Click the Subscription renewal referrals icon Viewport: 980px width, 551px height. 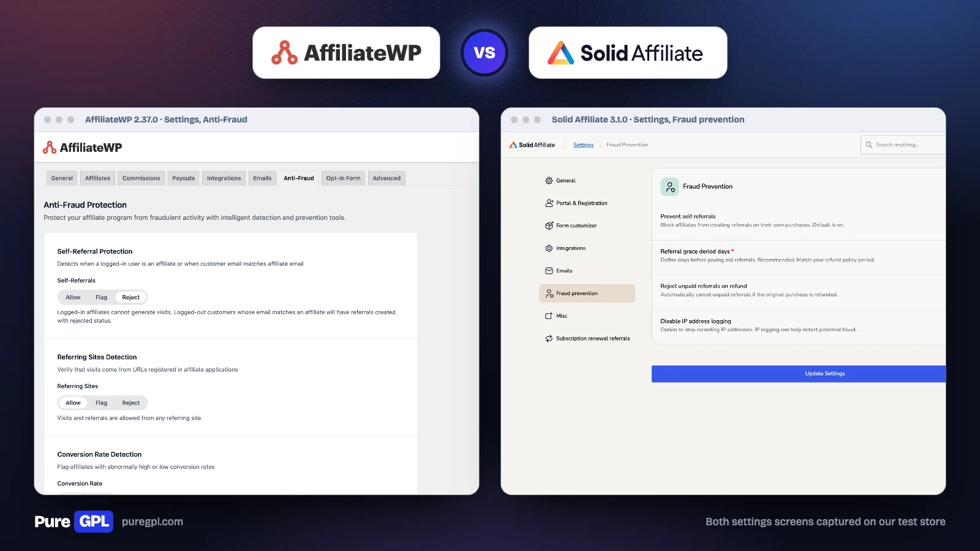549,339
